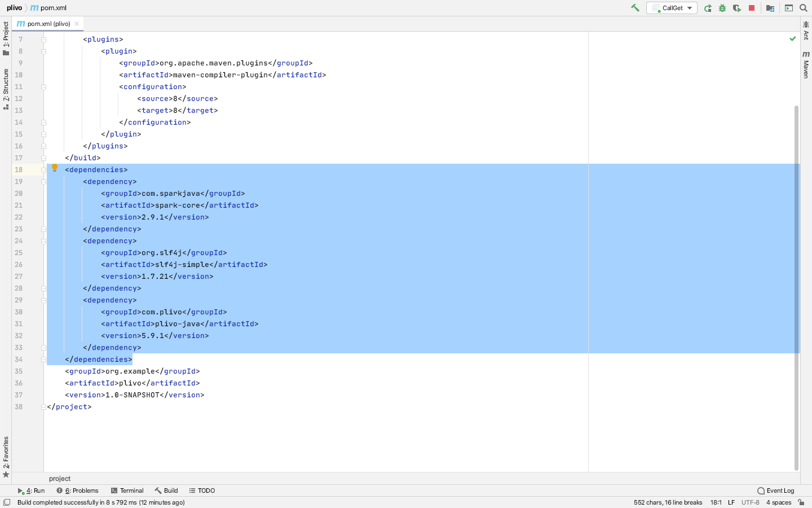Viewport: 812px width, 508px height.
Task: Click the plivo breadcrumb in navigation bar
Action: (x=14, y=8)
